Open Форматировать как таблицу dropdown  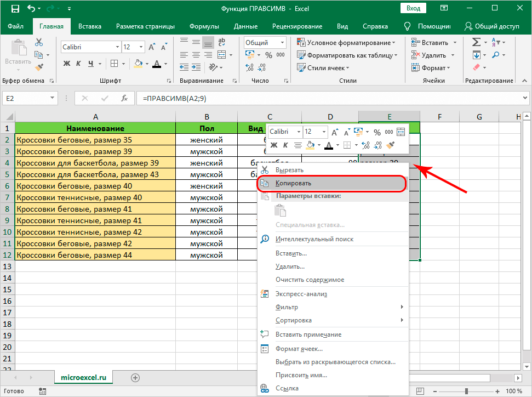[347, 55]
